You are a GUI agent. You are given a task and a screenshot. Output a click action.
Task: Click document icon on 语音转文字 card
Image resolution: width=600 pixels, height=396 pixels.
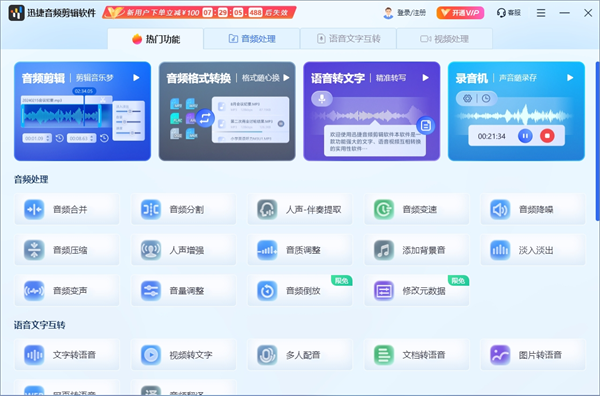[x=426, y=125]
